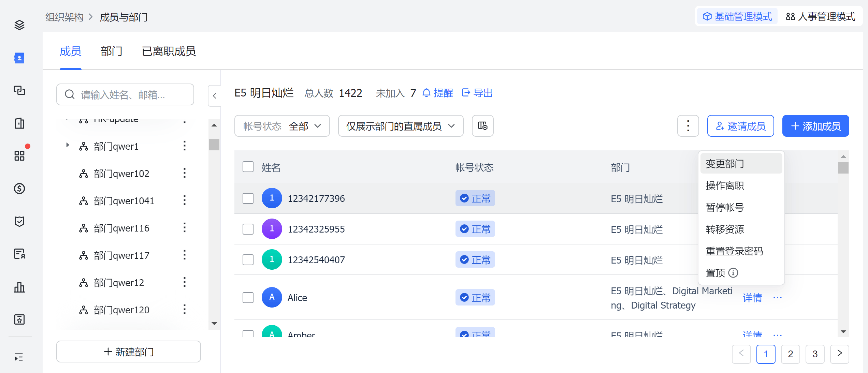Click Alice's avatar

[x=272, y=297]
